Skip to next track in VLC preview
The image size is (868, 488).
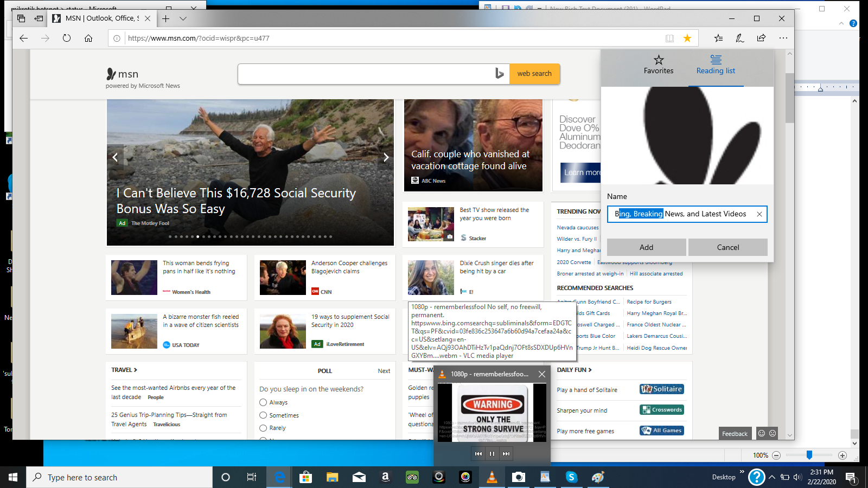pyautogui.click(x=506, y=454)
